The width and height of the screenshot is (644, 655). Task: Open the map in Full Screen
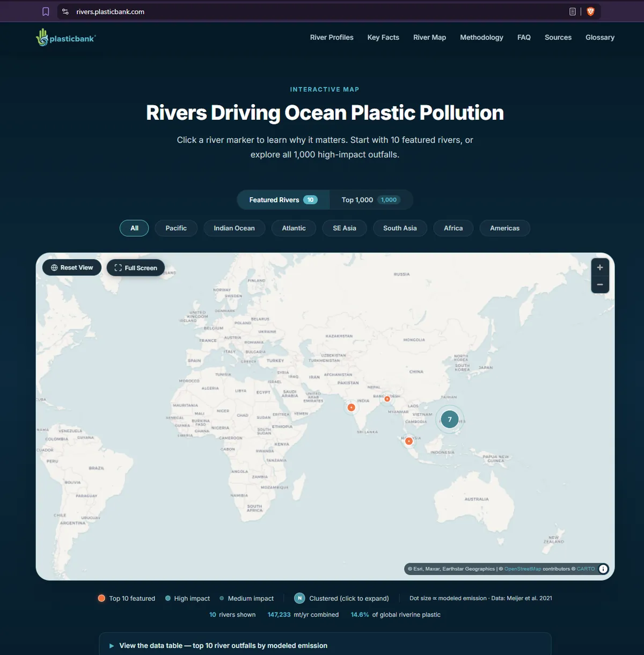[x=136, y=268]
